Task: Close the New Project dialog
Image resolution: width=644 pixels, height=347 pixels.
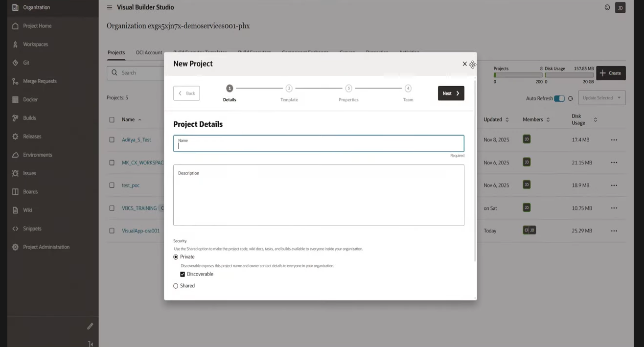Action: click(464, 64)
